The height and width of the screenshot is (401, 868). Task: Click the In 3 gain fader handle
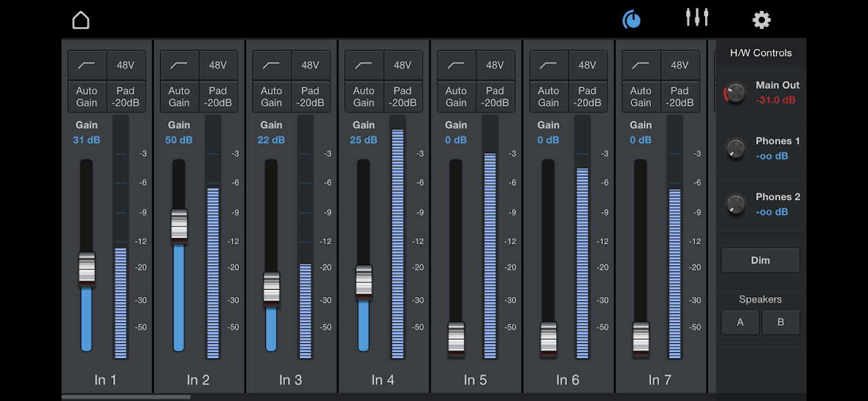(271, 289)
